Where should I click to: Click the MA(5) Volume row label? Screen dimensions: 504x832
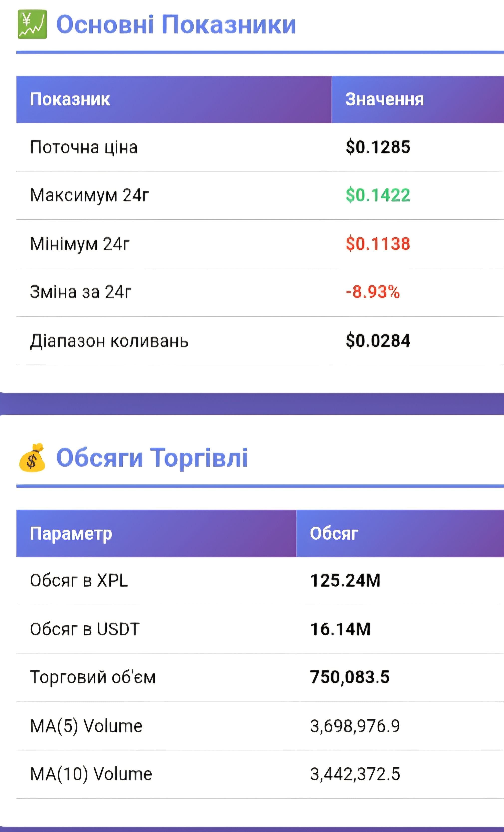pyautogui.click(x=86, y=726)
